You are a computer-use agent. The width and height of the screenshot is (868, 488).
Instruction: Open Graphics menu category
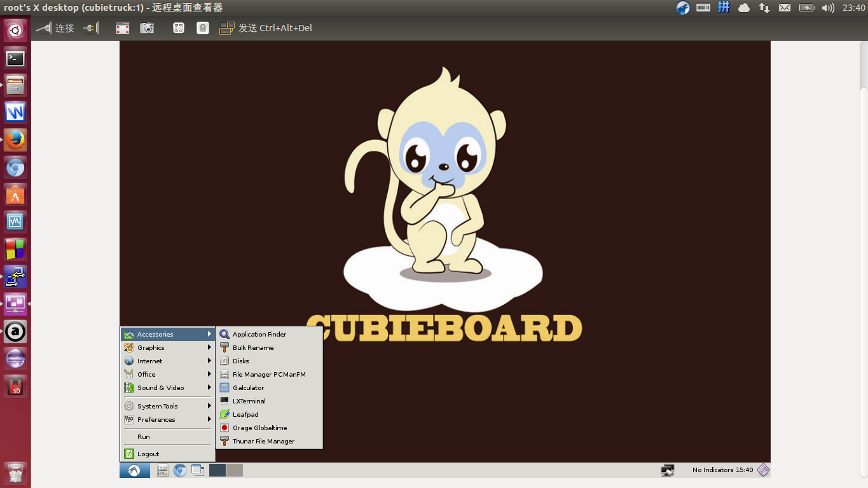[168, 347]
